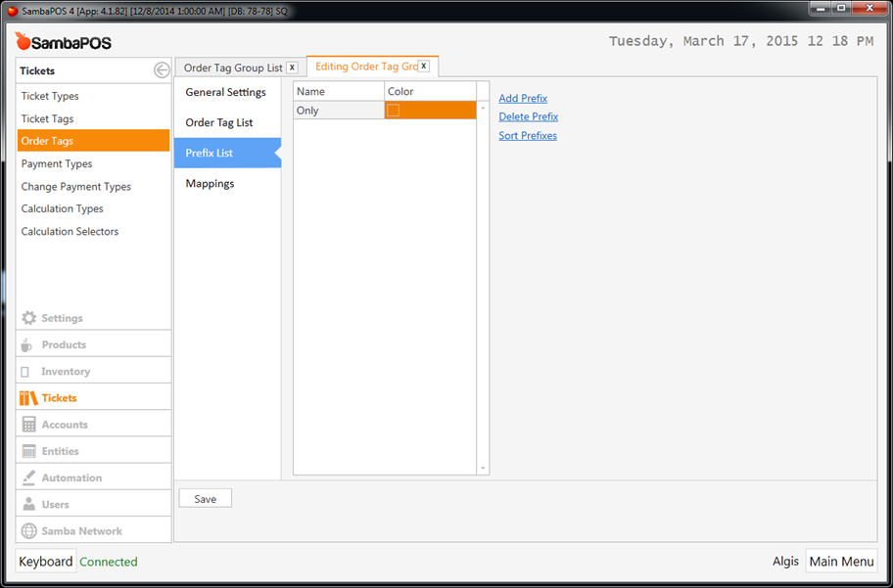
Task: Select Payment Types in the Tickets list
Action: (57, 163)
